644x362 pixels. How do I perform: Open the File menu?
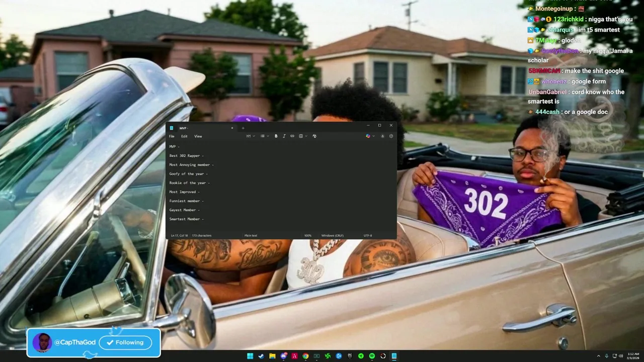click(172, 136)
